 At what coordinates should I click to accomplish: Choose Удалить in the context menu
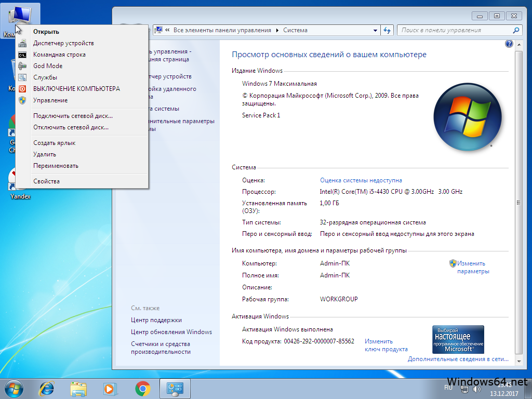(x=82, y=154)
